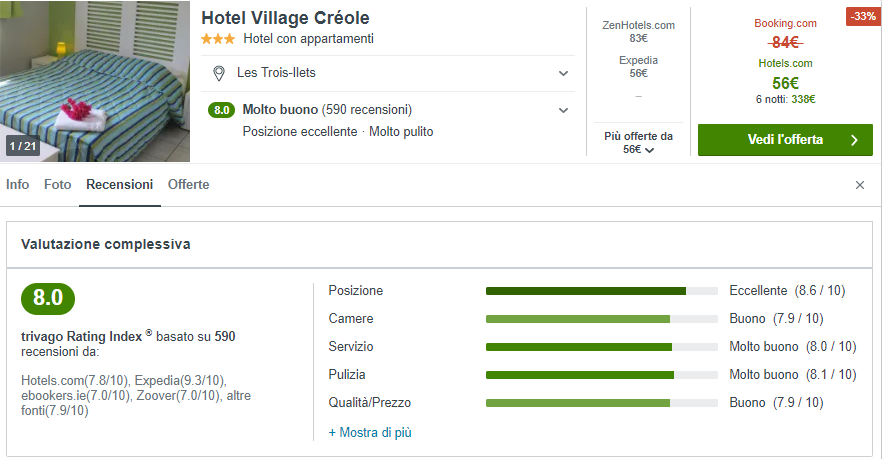Select the ZenHotels.com 83€ offer
The width and height of the screenshot is (882, 459).
point(638,31)
